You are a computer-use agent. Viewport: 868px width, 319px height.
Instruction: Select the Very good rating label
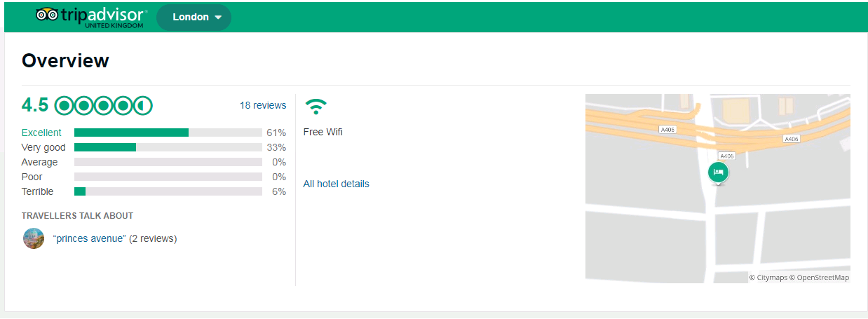tap(43, 147)
